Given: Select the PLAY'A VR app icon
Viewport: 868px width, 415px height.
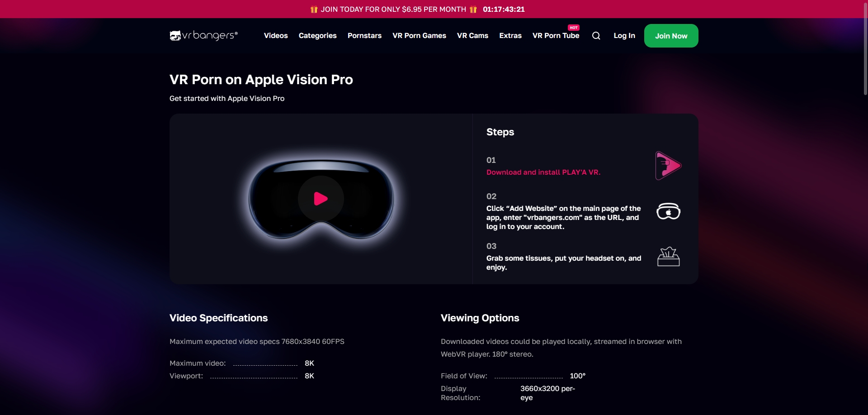Looking at the screenshot, I should click(x=668, y=166).
